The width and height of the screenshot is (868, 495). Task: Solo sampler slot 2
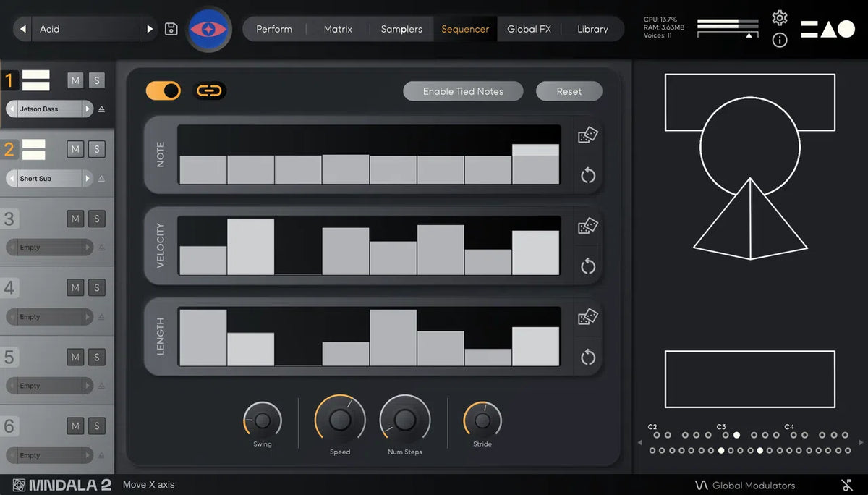97,150
